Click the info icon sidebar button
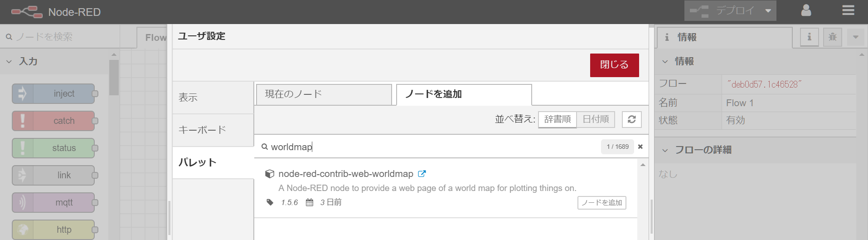Viewport: 868px width, 240px height. (809, 37)
